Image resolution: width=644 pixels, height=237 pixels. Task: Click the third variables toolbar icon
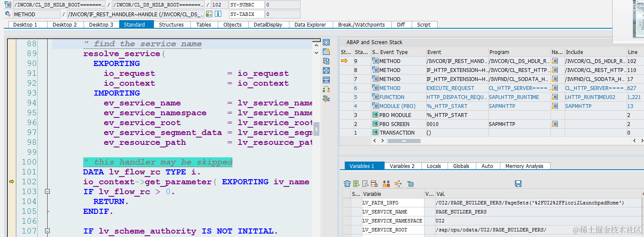(x=365, y=184)
